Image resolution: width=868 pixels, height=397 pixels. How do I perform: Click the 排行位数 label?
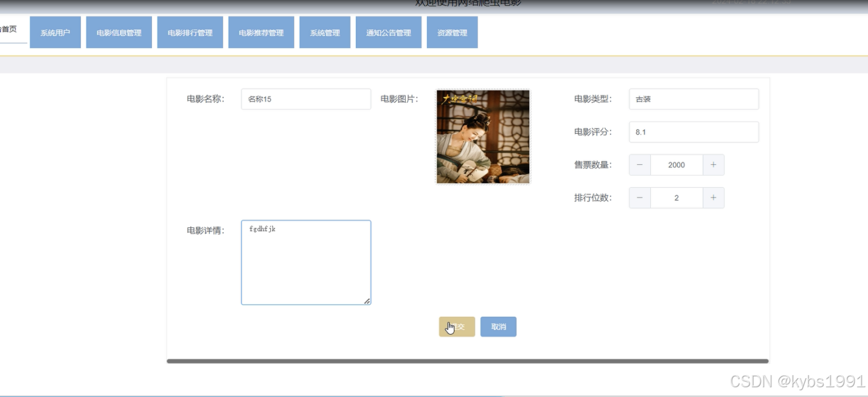pyautogui.click(x=593, y=198)
